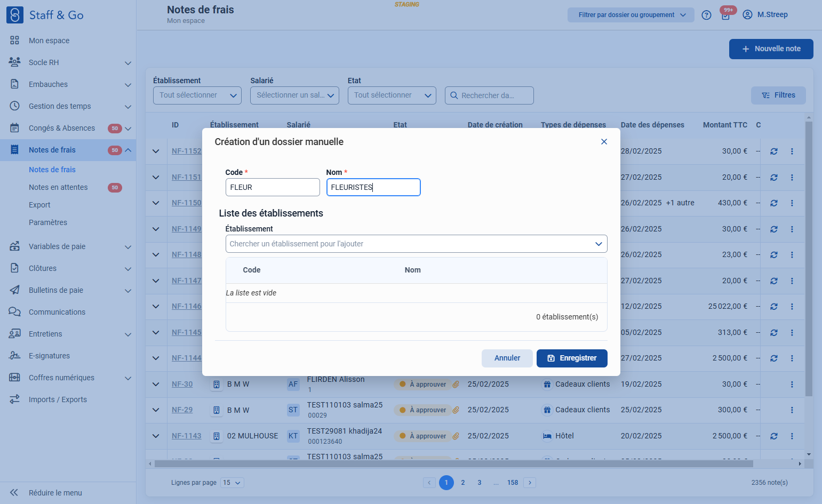This screenshot has width=822, height=504.
Task: Click the Enregistrer button
Action: 572,358
